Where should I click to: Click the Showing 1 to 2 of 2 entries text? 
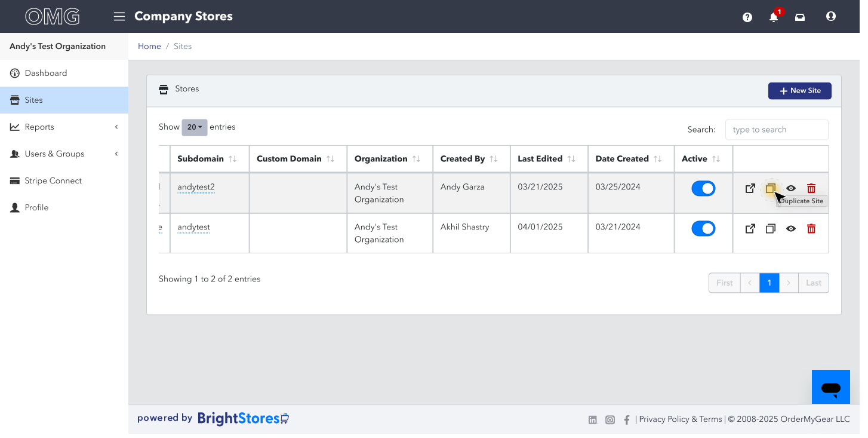(x=210, y=279)
